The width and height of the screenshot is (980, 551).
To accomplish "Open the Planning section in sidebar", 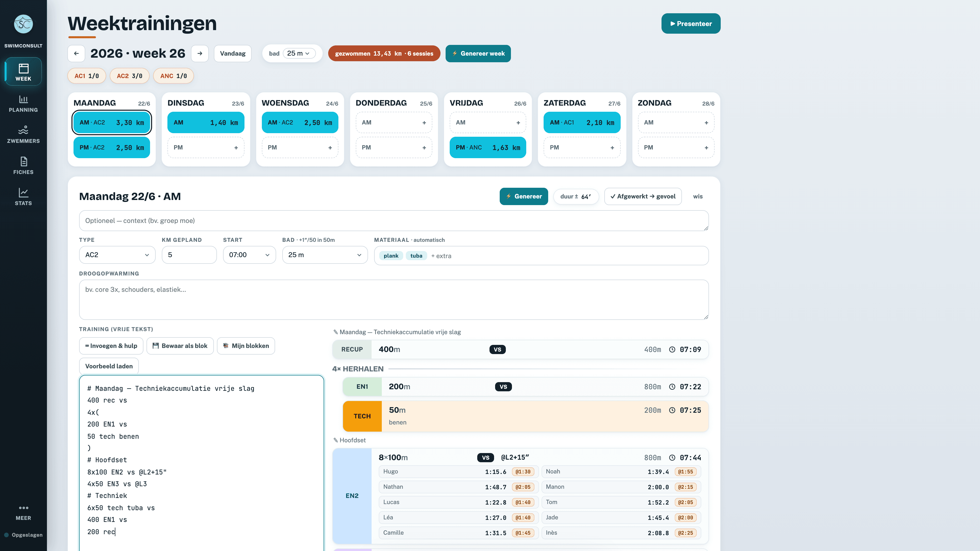I will [23, 104].
